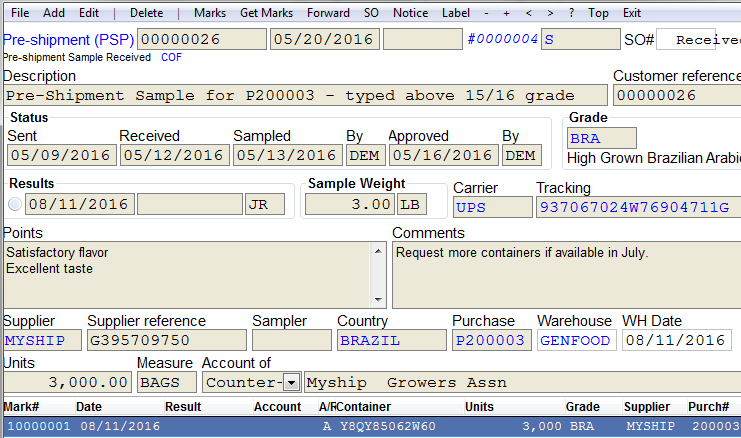This screenshot has height=438, width=741.
Task: Click the Sampled By field DEM
Action: (x=365, y=155)
